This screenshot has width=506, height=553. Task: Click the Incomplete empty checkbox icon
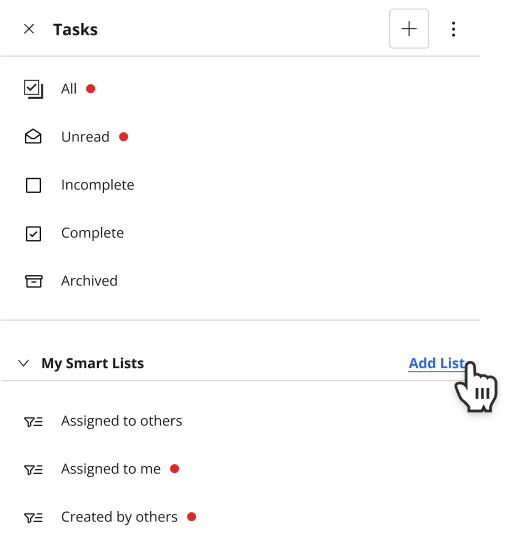pos(33,185)
